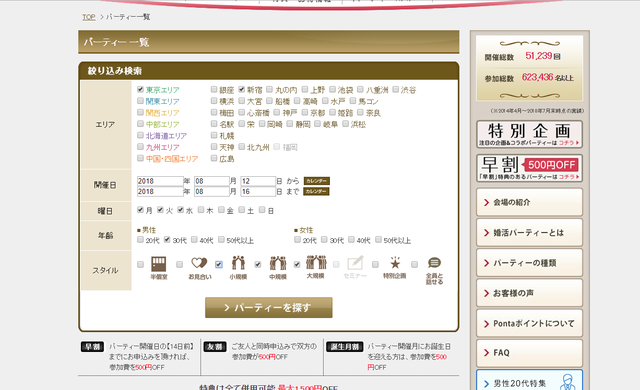Check the 関西エリア checkbox

pyautogui.click(x=140, y=112)
